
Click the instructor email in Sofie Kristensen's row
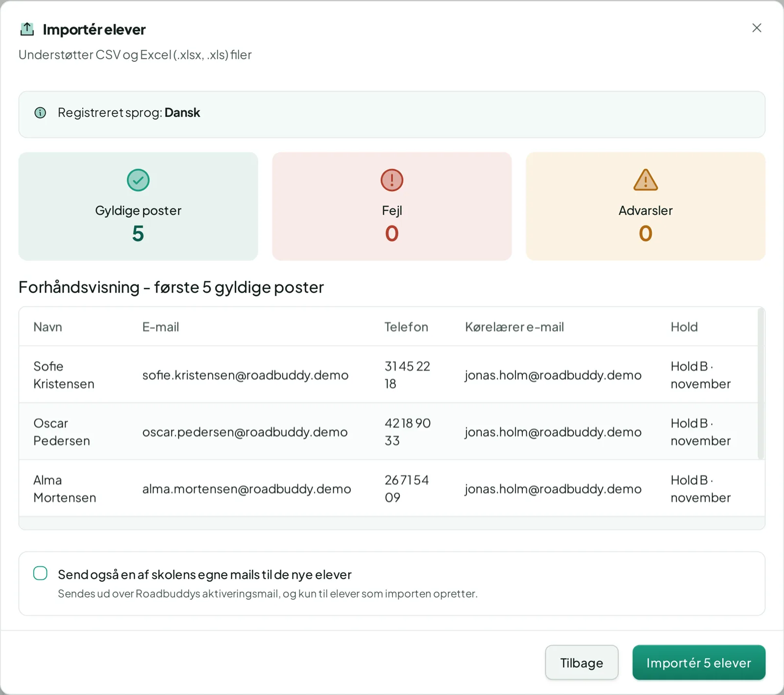[x=553, y=375]
